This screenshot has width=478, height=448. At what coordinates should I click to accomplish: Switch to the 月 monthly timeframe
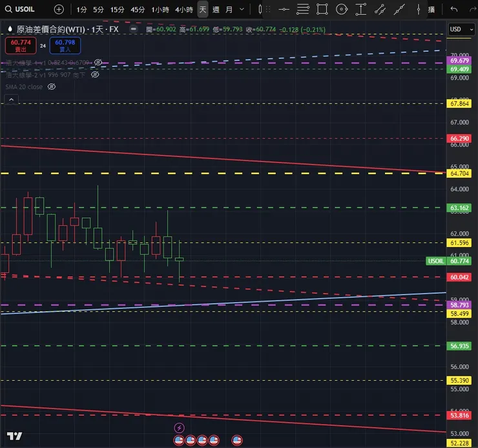click(229, 10)
